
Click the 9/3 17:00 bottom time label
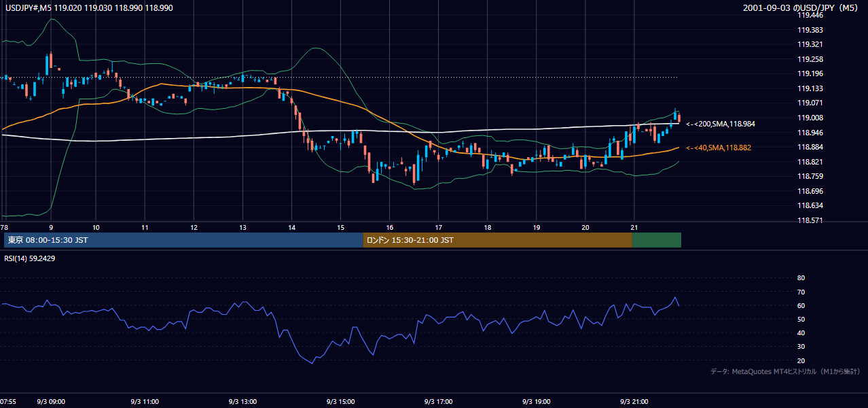tap(439, 402)
